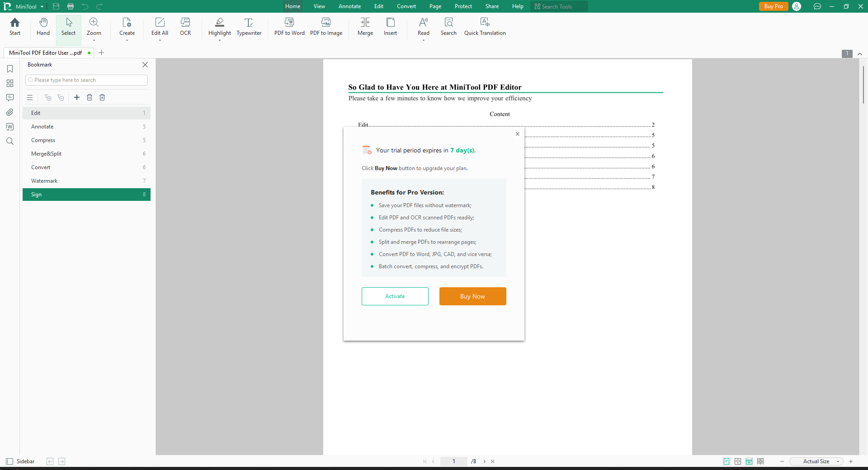
Task: Select the Highlight tool
Action: (x=220, y=27)
